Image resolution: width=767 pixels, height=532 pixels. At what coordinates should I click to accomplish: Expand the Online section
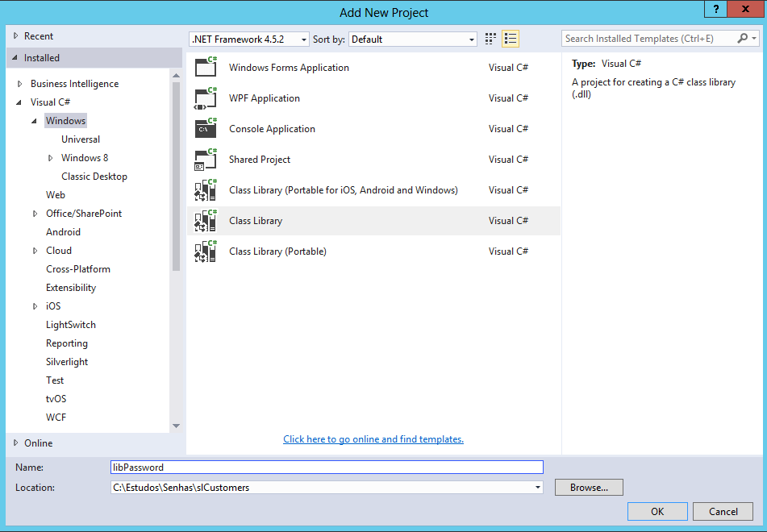pos(15,443)
